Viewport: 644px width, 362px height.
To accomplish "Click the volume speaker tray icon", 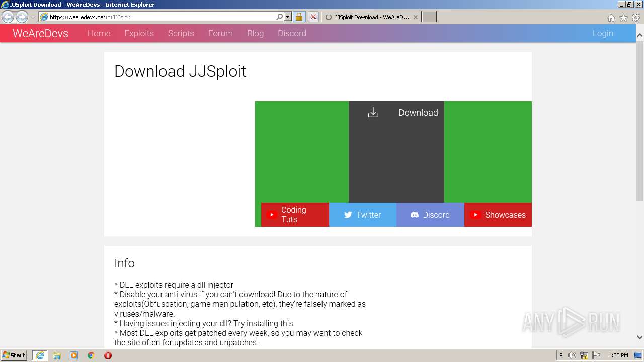I will [x=572, y=355].
